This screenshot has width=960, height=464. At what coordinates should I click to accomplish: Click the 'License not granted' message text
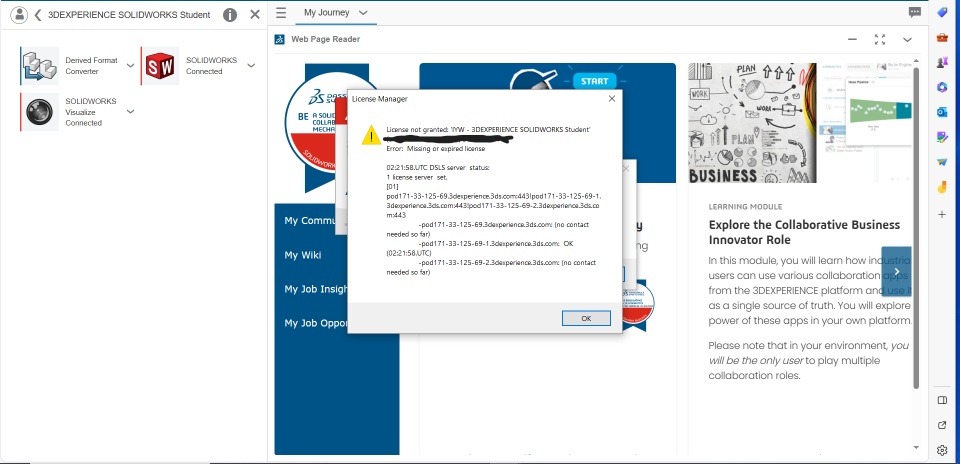pos(488,130)
